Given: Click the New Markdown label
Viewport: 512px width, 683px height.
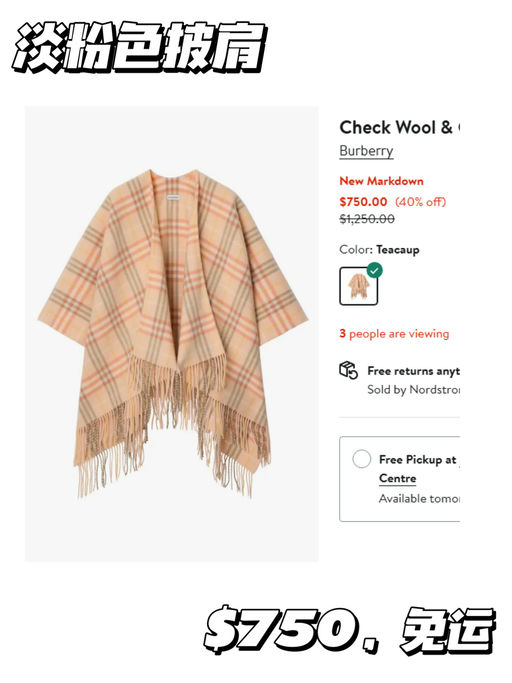Looking at the screenshot, I should pyautogui.click(x=381, y=181).
